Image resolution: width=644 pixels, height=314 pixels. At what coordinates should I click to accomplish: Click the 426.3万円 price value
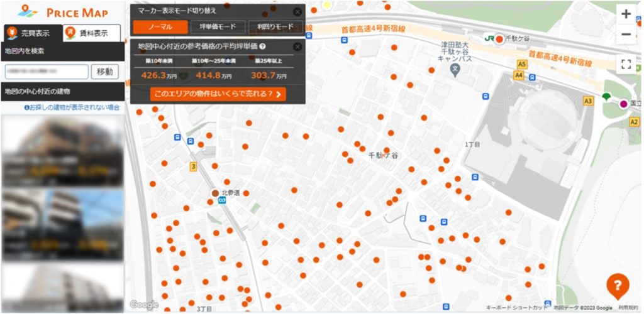pos(158,75)
